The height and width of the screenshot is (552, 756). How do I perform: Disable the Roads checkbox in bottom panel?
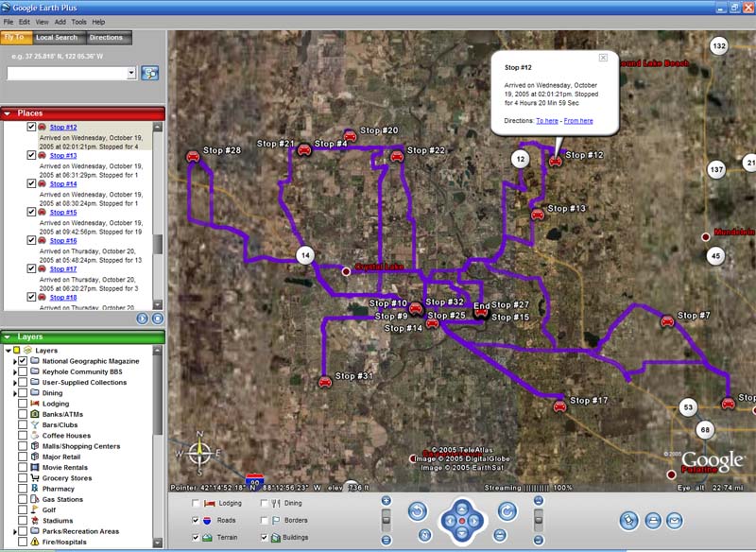pyautogui.click(x=196, y=520)
